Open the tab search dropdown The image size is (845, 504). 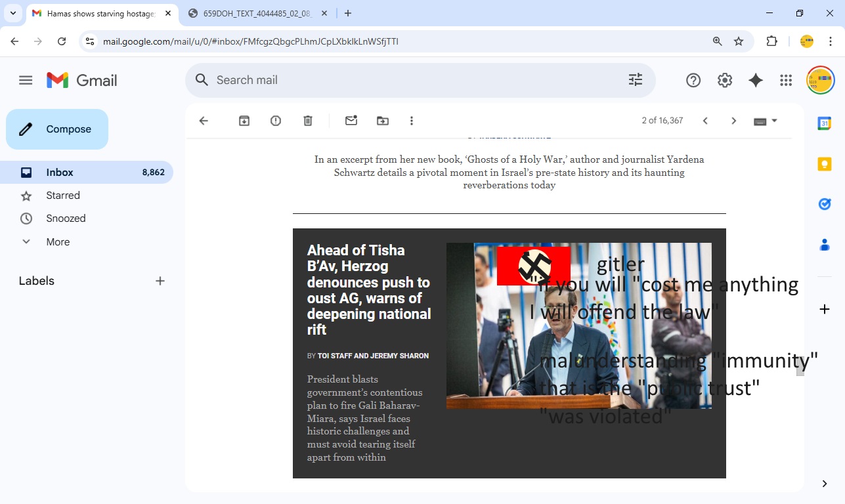(x=12, y=13)
